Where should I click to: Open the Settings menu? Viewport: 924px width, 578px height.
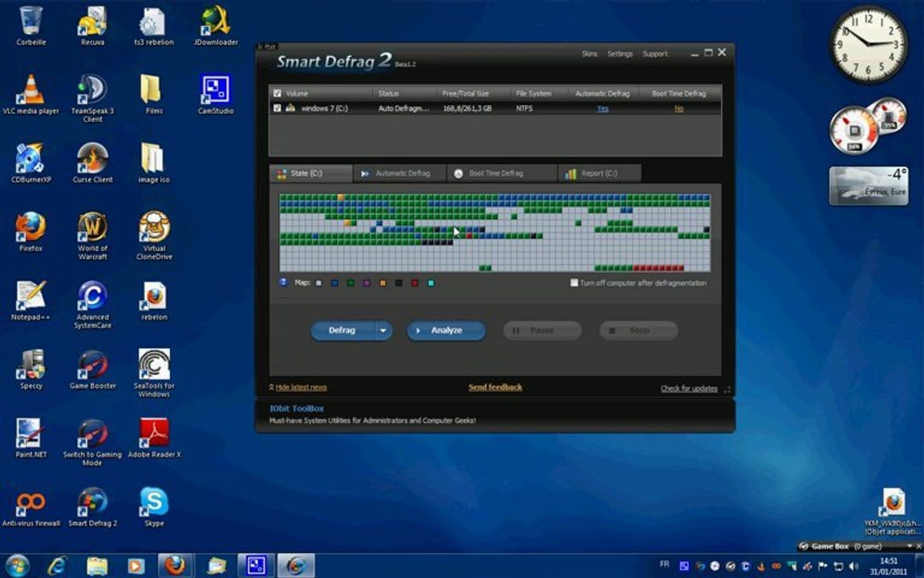(620, 54)
